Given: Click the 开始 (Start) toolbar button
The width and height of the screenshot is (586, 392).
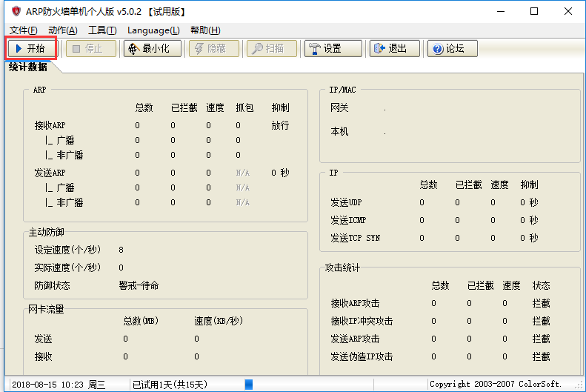Looking at the screenshot, I should click(x=31, y=49).
